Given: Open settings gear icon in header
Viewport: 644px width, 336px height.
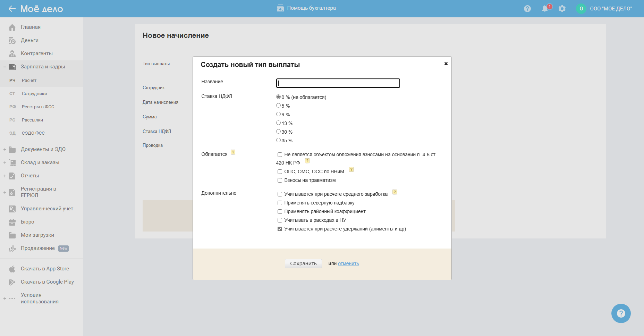Looking at the screenshot, I should [562, 9].
